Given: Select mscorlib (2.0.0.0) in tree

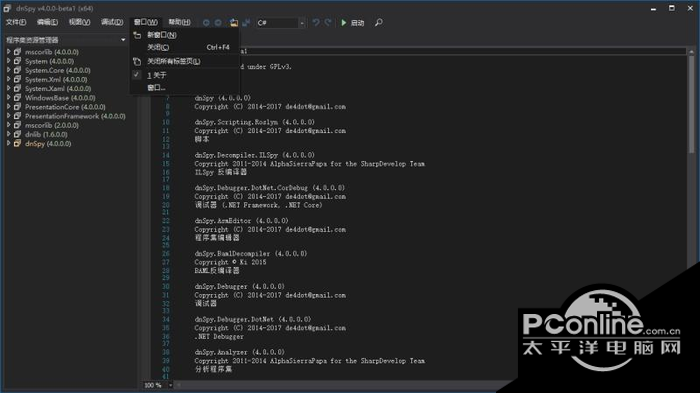Looking at the screenshot, I should [x=52, y=125].
